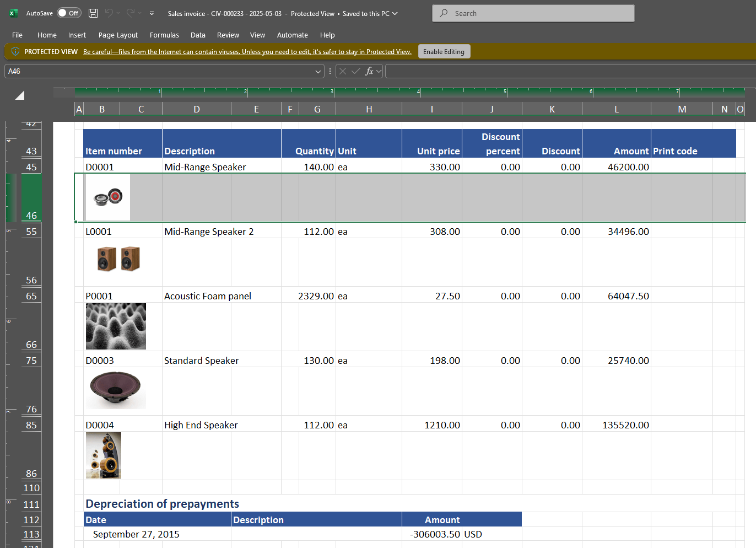Click the Protected View shield icon
756x548 pixels.
pyautogui.click(x=15, y=52)
